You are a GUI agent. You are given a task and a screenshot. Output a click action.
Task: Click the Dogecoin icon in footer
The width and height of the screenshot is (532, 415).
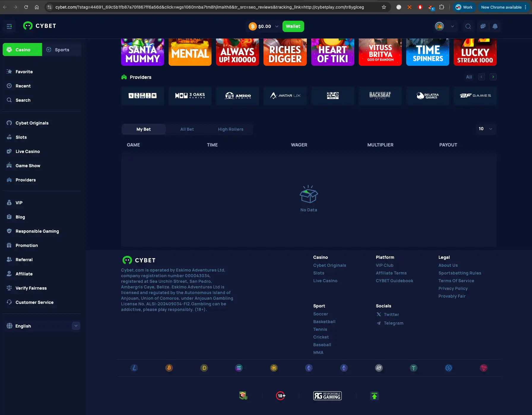click(x=204, y=368)
